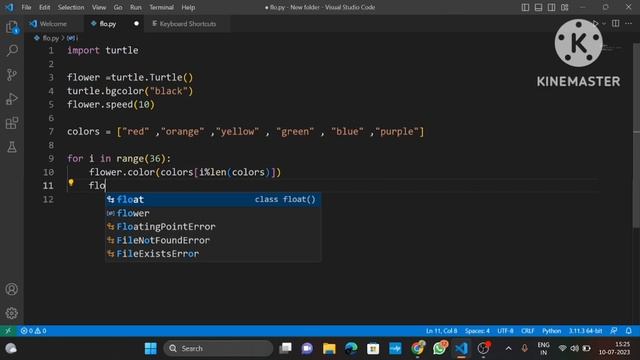Click the ENG IN language indicator

coord(543,349)
